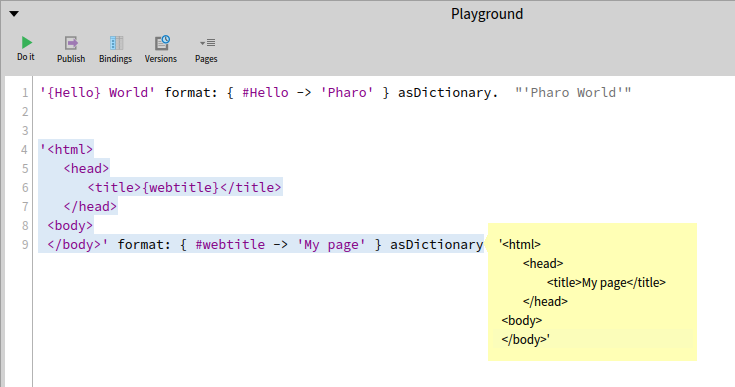Image resolution: width=735 pixels, height=387 pixels.
Task: Click the 'Pharo' string literal
Action: pyautogui.click(x=347, y=92)
